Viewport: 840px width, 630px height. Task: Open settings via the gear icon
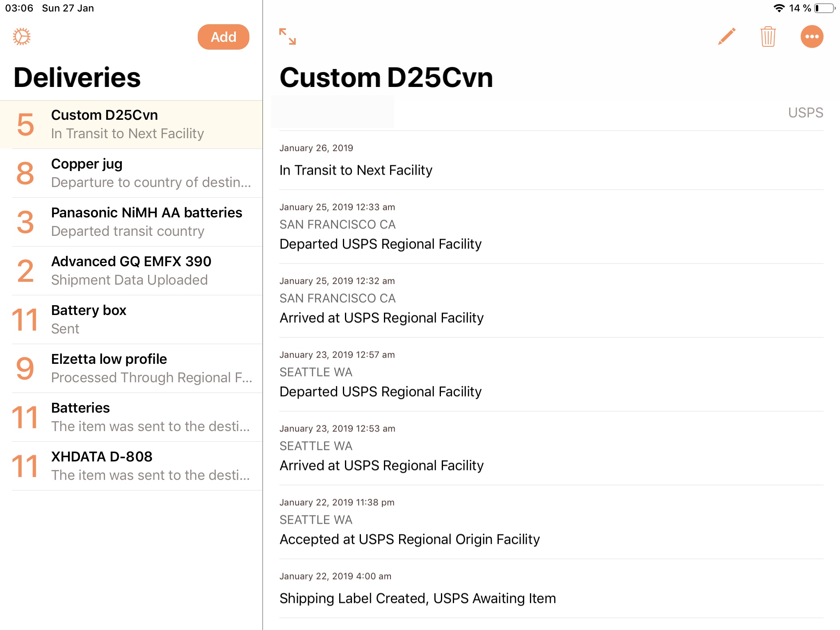22,37
